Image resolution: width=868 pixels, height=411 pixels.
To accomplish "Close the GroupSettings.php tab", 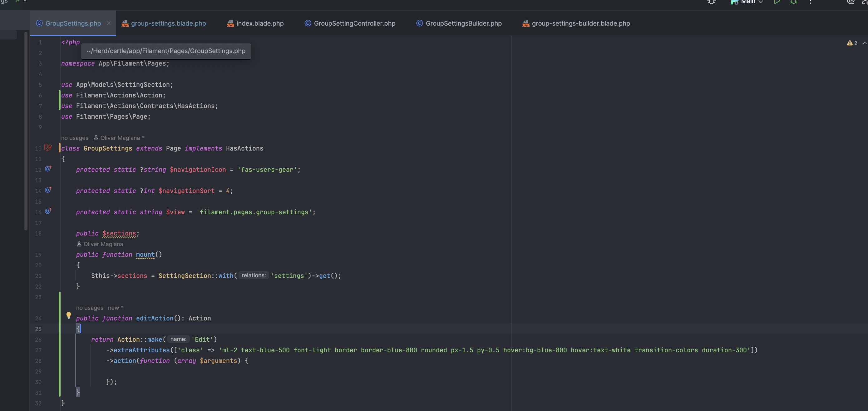I will pos(109,23).
